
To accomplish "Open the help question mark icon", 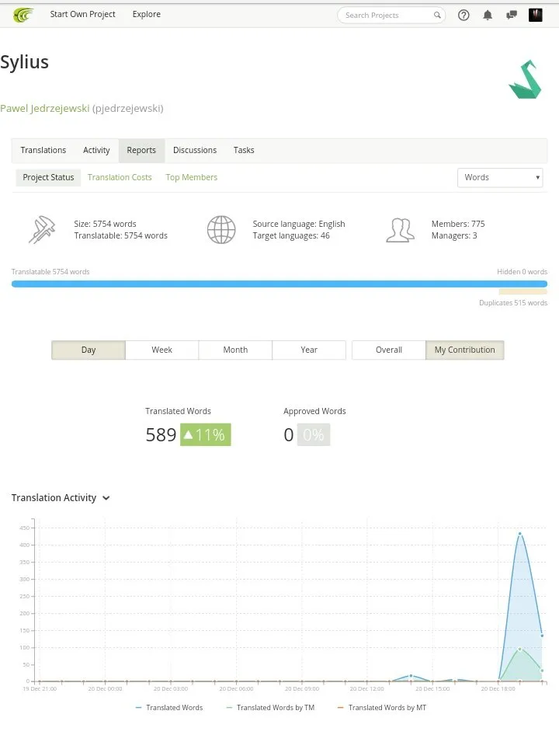I will coord(464,15).
